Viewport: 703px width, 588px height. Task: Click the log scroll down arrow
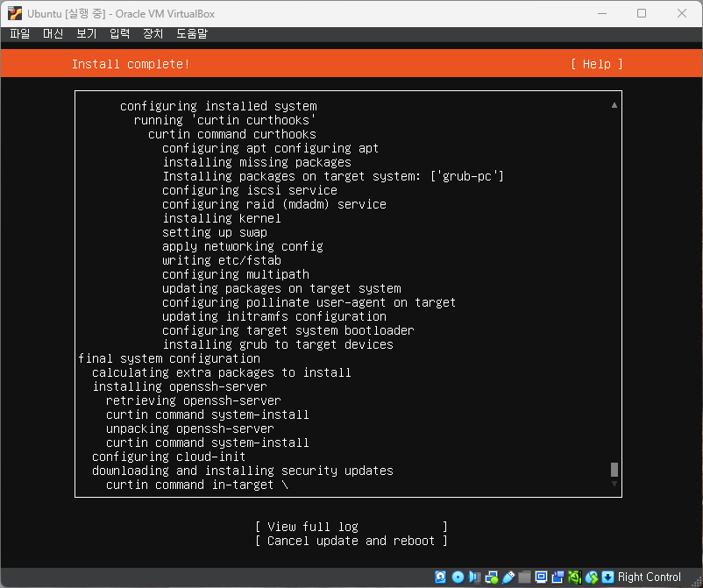click(x=614, y=484)
